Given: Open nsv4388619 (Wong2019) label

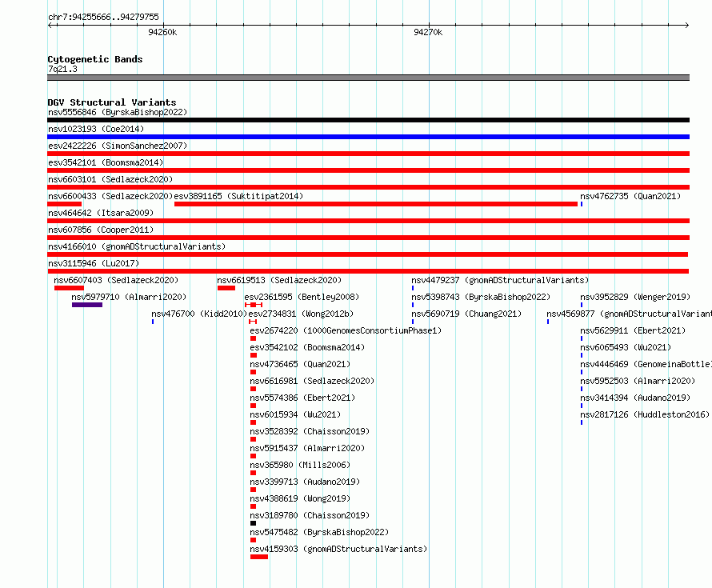Looking at the screenshot, I should tap(300, 498).
